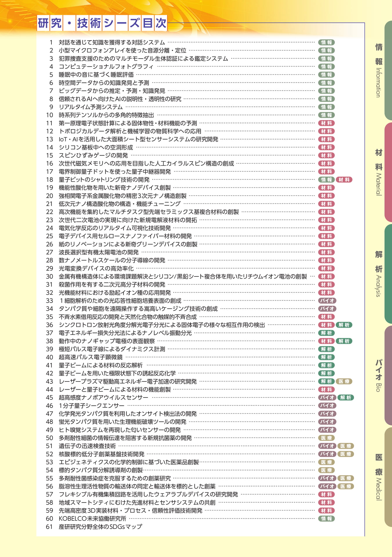This screenshot has width=392, height=557.
Task: Click the バイオ tag on entry 33
Action: (327, 301)
